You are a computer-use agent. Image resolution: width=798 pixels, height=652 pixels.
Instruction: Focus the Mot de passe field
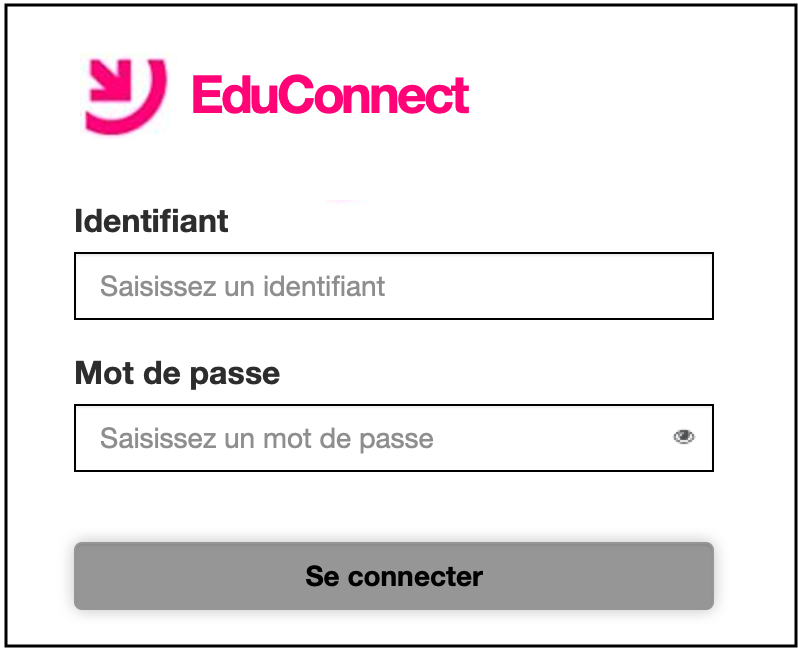(394, 438)
